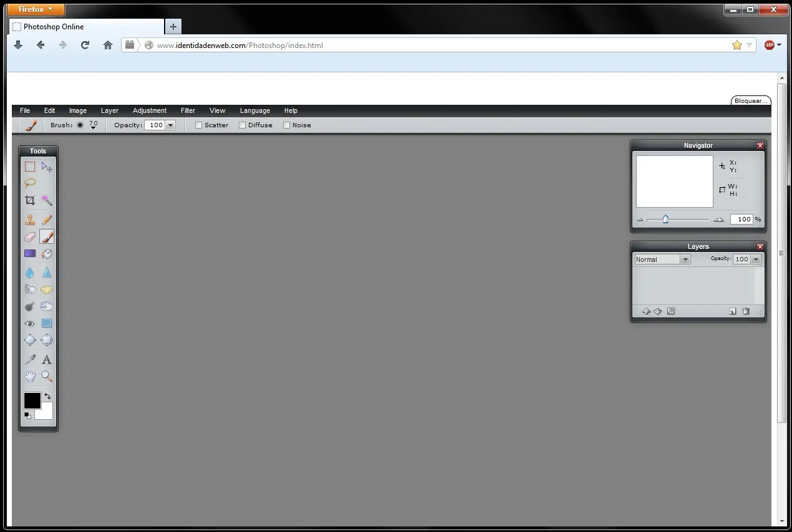Screen dimensions: 792x532
Task: Delete layer with trash icon
Action: pyautogui.click(x=746, y=311)
